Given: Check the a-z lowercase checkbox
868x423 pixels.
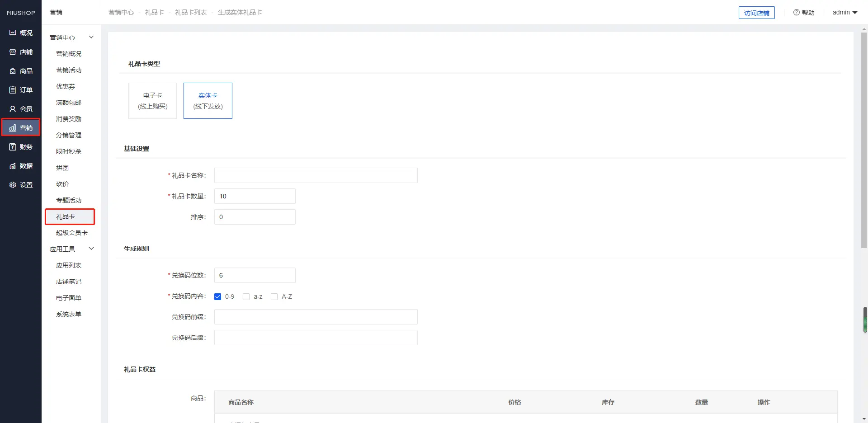Looking at the screenshot, I should 246,297.
